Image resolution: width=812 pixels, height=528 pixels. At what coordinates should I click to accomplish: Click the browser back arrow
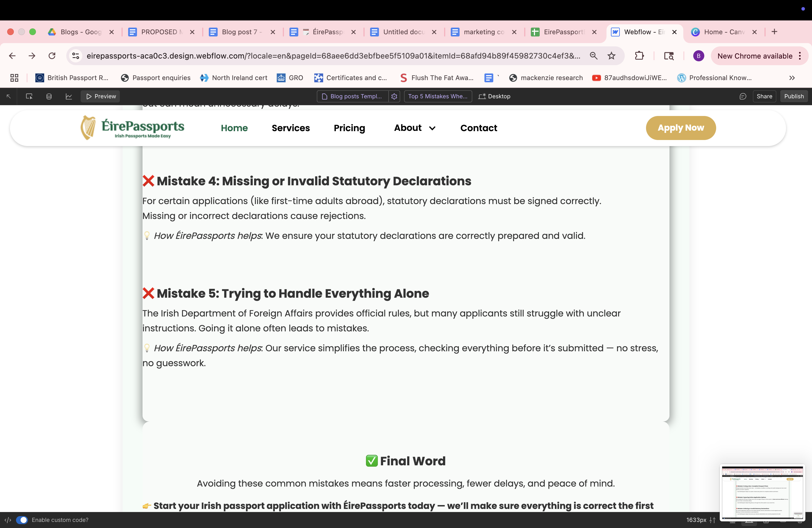(x=12, y=56)
